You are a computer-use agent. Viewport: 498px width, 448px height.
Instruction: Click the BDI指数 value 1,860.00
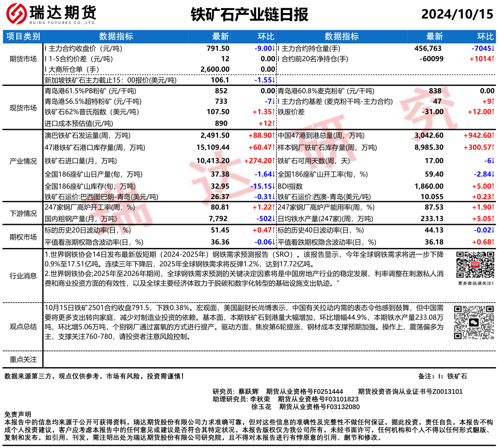point(429,186)
